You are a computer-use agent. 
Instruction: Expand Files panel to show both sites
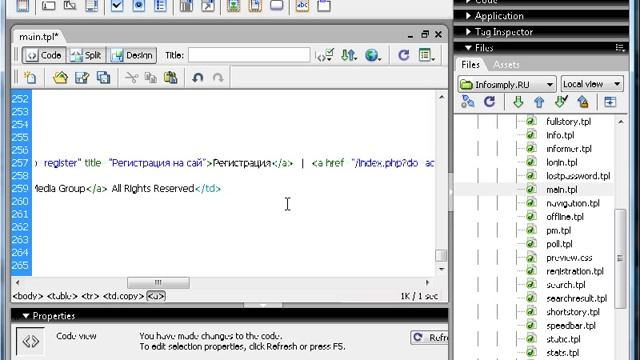tap(610, 102)
